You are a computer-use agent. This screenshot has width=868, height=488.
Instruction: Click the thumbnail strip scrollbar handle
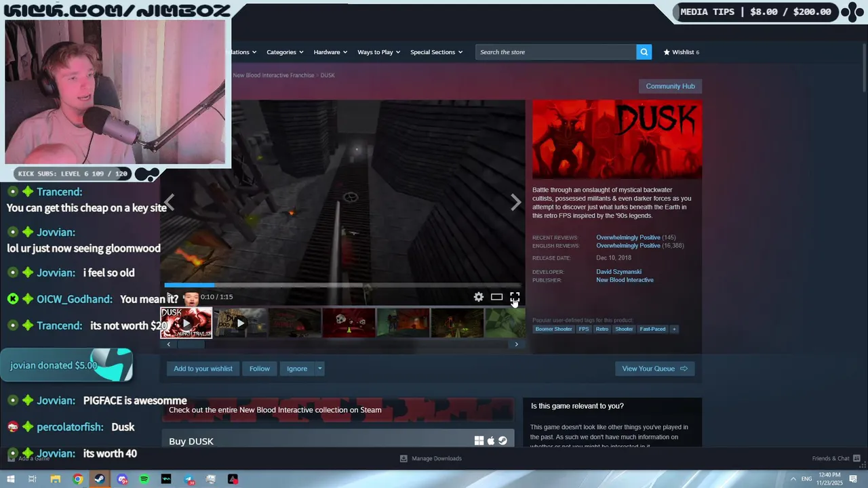[191, 344]
